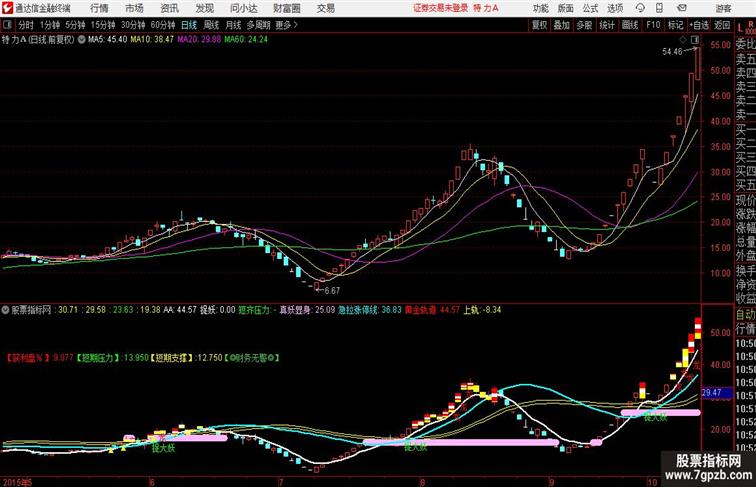This screenshot has width=756, height=487.
Task: Click the 短期支撑 12.750 label
Action: pyautogui.click(x=186, y=358)
